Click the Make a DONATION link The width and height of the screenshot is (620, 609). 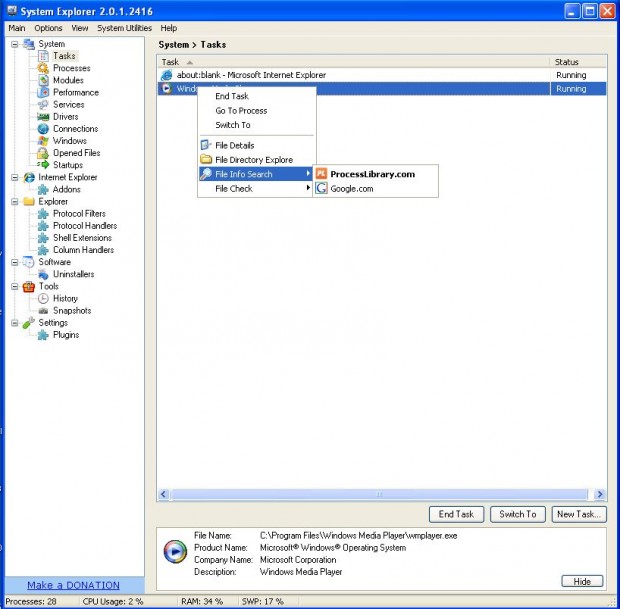coord(73,585)
